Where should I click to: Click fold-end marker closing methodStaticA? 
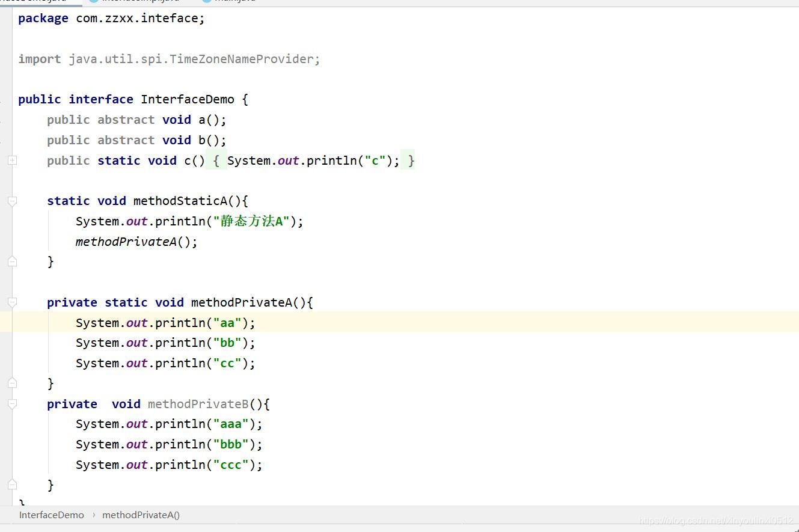pyautogui.click(x=12, y=261)
